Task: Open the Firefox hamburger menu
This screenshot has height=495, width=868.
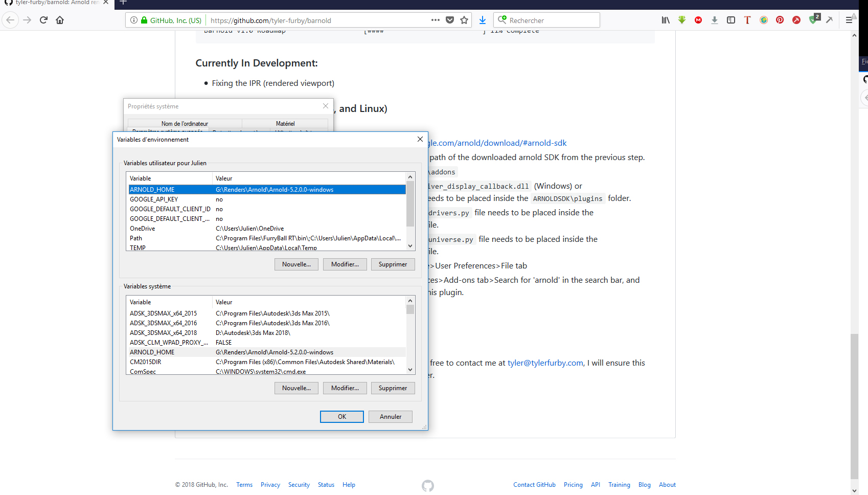Action: [849, 20]
